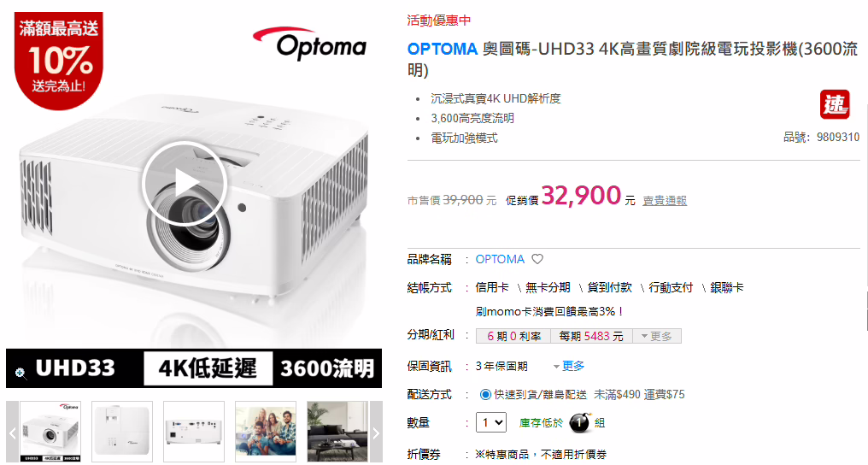Click the Optoma logo in product image
Screen dimensions: 868x465
310,44
